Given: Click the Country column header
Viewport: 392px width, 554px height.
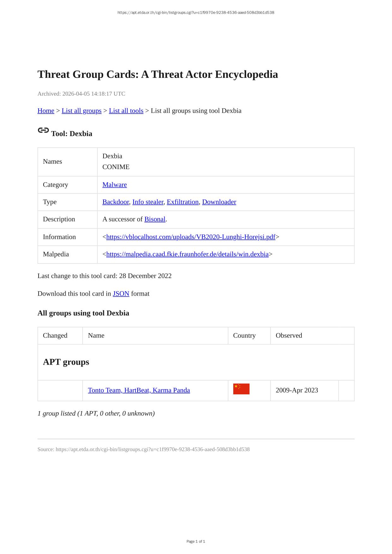Looking at the screenshot, I should pos(244,336).
